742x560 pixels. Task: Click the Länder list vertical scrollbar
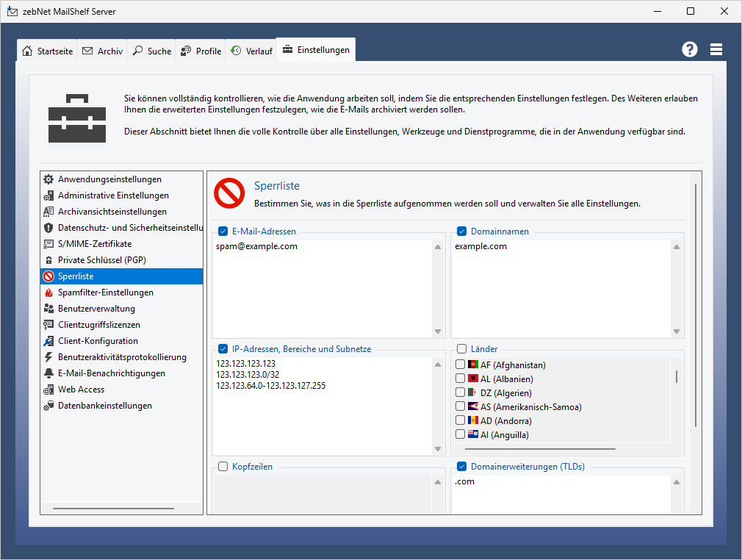coord(677,377)
